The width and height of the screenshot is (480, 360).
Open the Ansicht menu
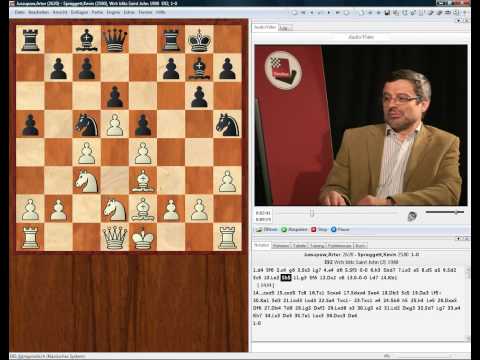[60, 12]
